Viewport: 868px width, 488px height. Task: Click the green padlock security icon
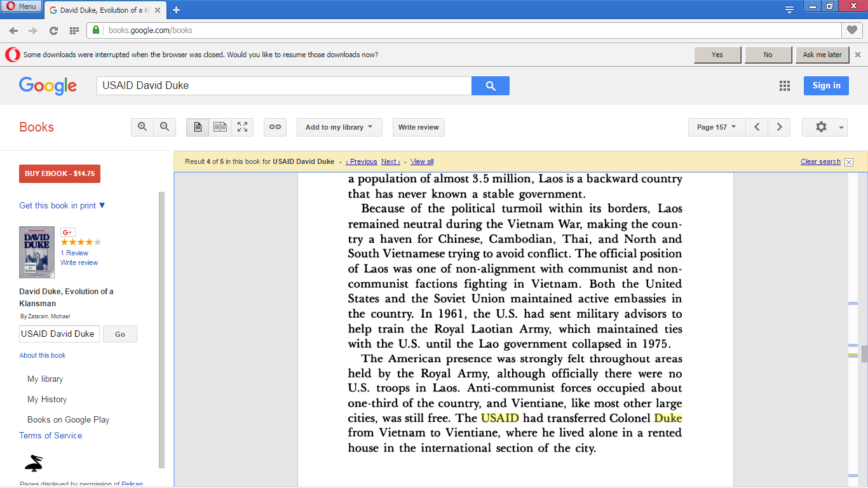[96, 30]
